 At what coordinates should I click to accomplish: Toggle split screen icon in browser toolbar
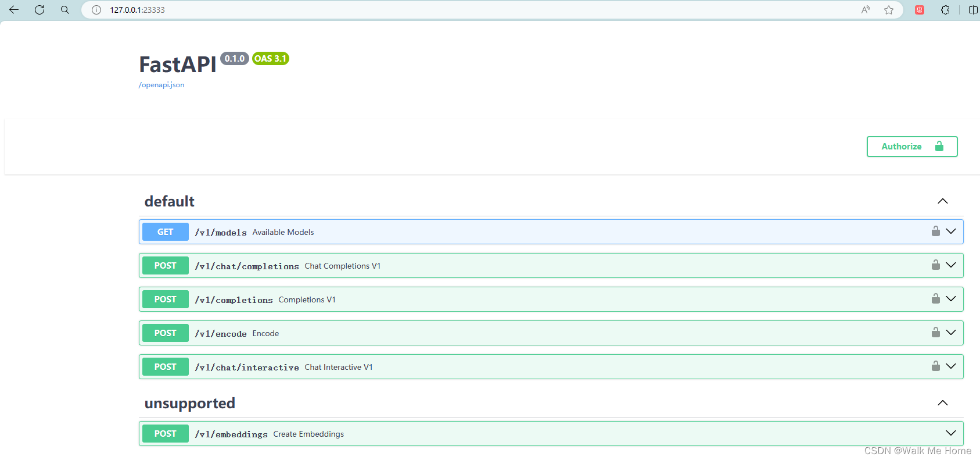click(973, 10)
